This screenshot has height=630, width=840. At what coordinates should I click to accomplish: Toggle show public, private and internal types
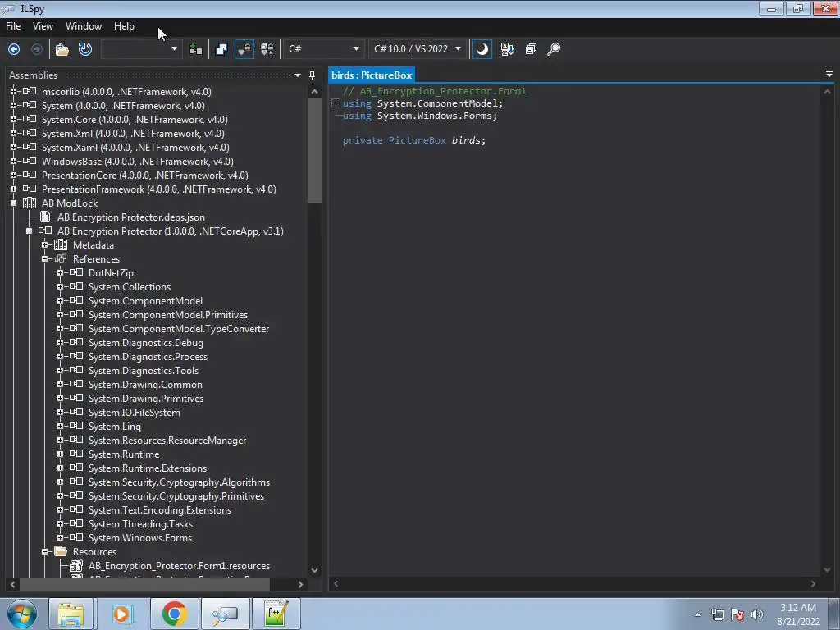(244, 49)
